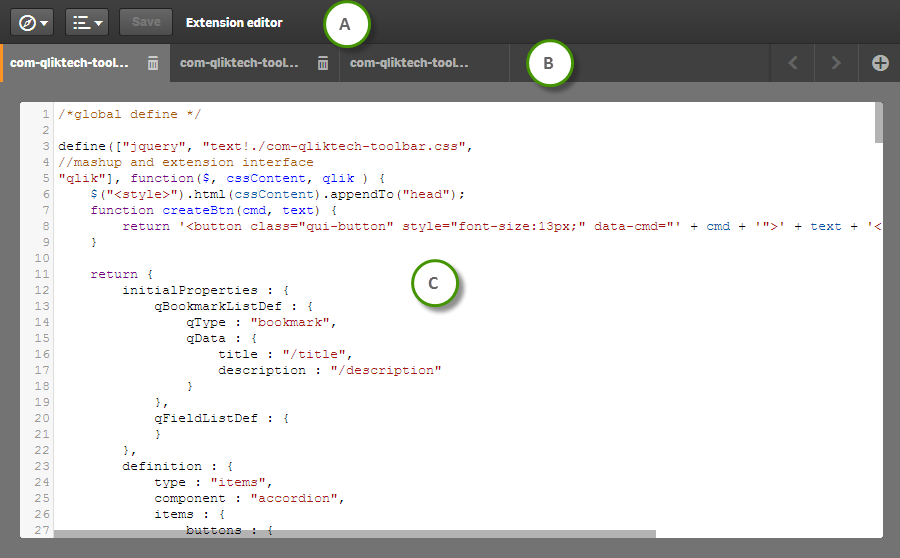Click the "/description" string on line 17
The height and width of the screenshot is (558, 900).
386,370
